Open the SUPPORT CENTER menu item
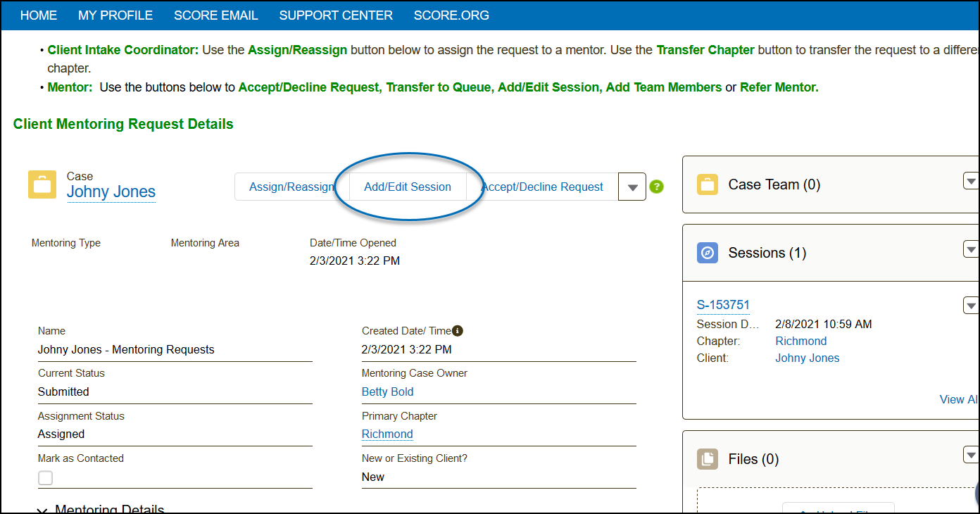Image resolution: width=980 pixels, height=514 pixels. 336,15
